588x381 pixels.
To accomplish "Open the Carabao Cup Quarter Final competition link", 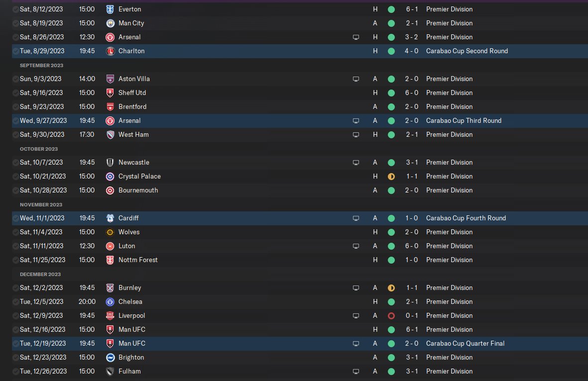I will (x=465, y=344).
